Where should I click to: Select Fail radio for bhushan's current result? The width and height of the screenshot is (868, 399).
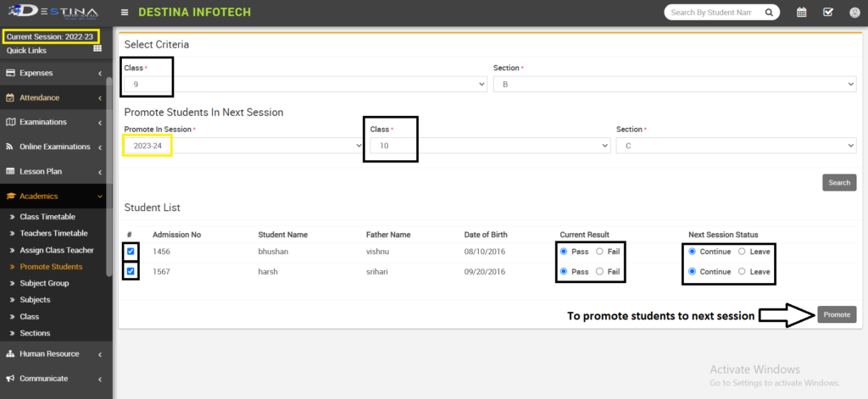tap(600, 252)
